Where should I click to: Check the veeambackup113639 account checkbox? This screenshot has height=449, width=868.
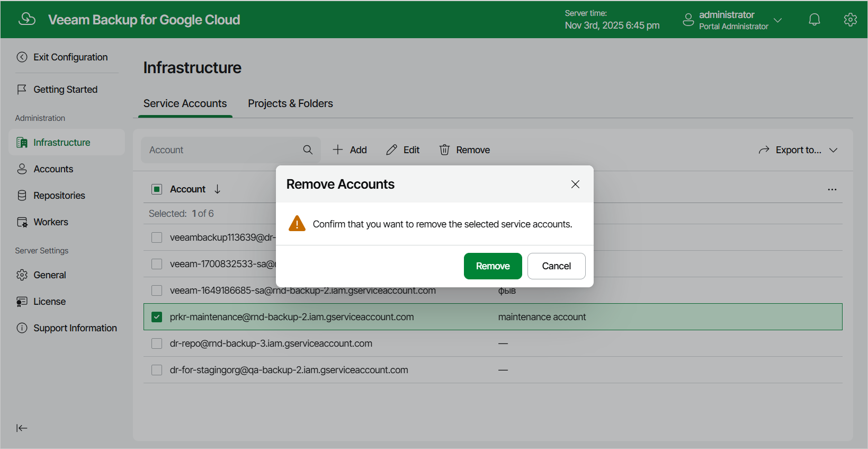tap(157, 237)
